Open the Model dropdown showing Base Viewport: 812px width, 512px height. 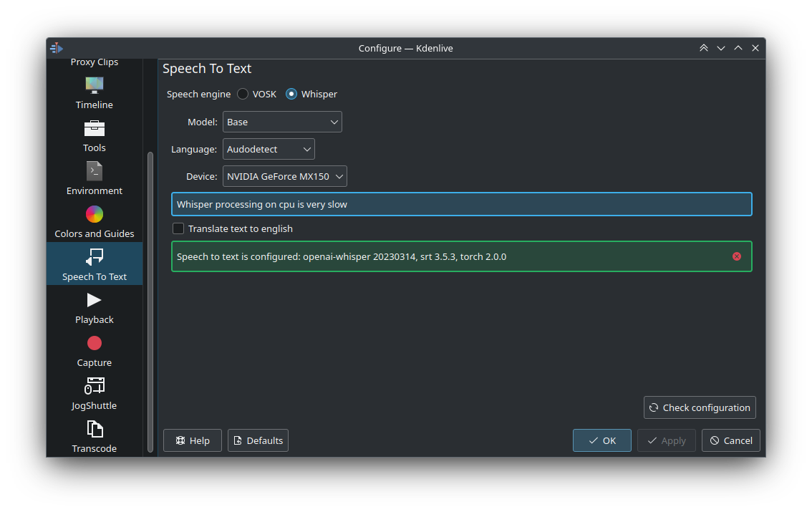click(x=282, y=122)
